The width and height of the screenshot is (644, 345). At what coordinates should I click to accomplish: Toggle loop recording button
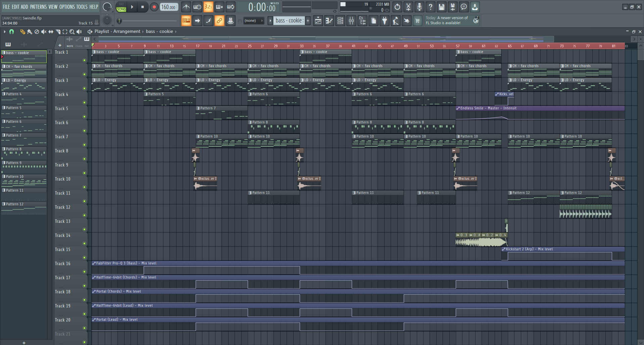coord(231,7)
